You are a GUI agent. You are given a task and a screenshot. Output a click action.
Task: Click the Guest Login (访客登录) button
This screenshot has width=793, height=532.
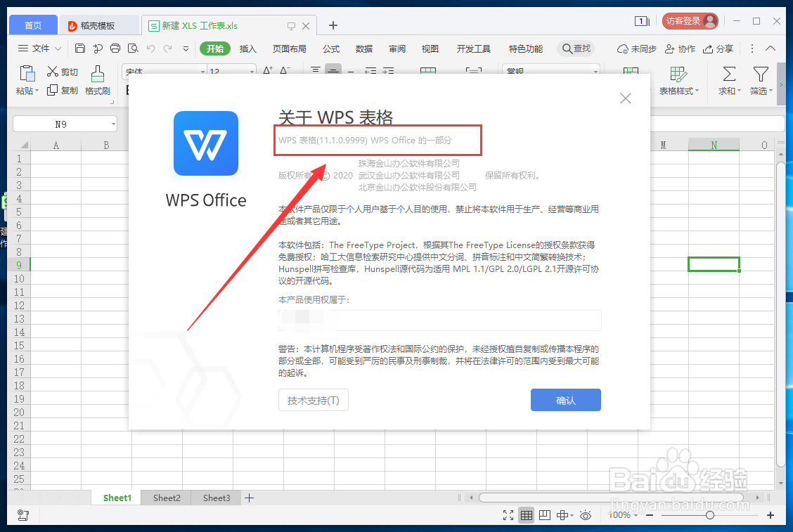[690, 21]
